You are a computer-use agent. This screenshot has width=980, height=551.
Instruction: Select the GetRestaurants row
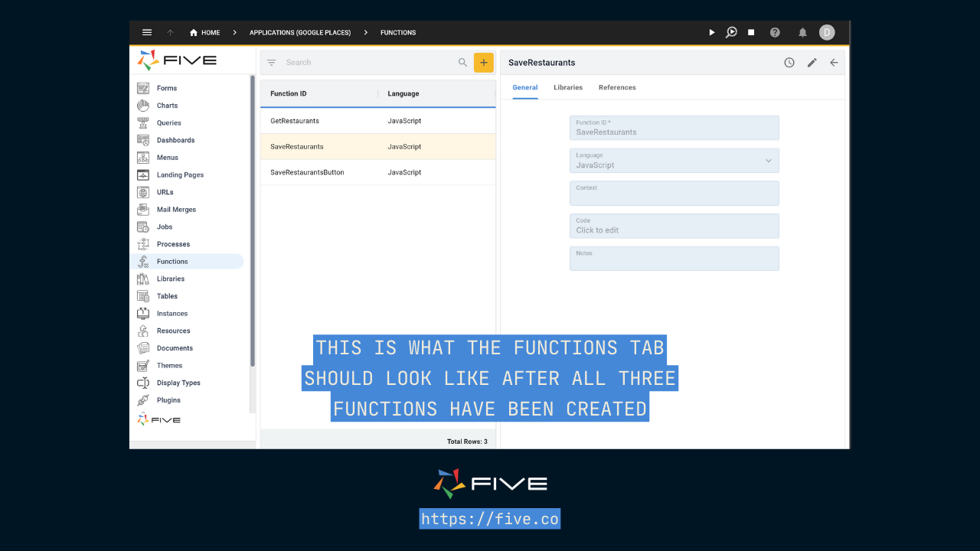click(x=378, y=121)
